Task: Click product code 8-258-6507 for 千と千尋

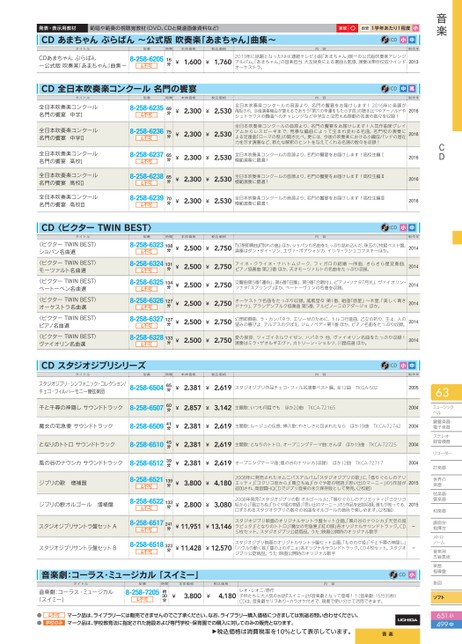Action: pos(146,407)
